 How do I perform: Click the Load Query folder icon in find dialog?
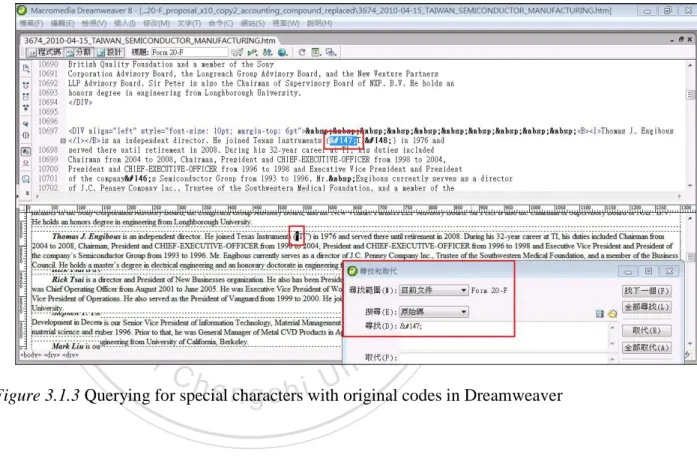pos(613,314)
